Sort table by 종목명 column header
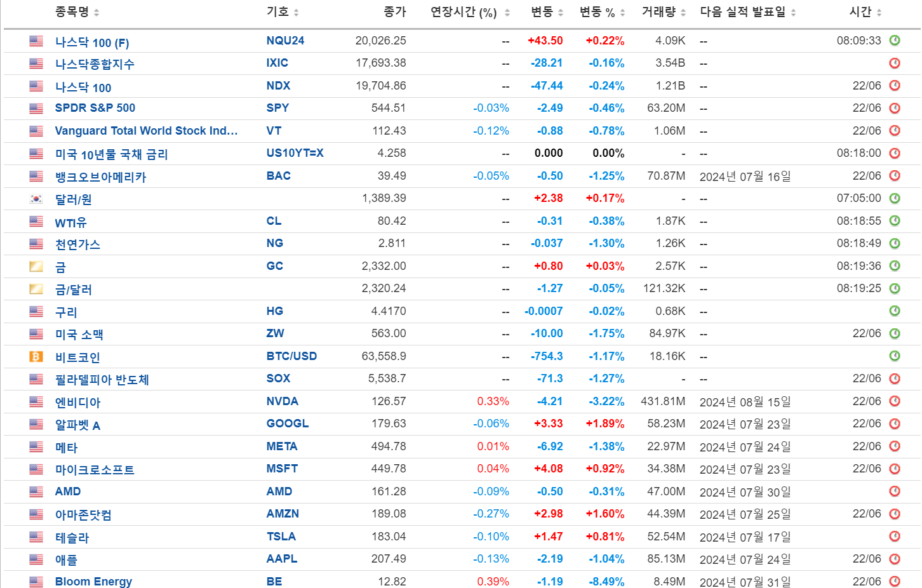This screenshot has width=922, height=588. (77, 12)
